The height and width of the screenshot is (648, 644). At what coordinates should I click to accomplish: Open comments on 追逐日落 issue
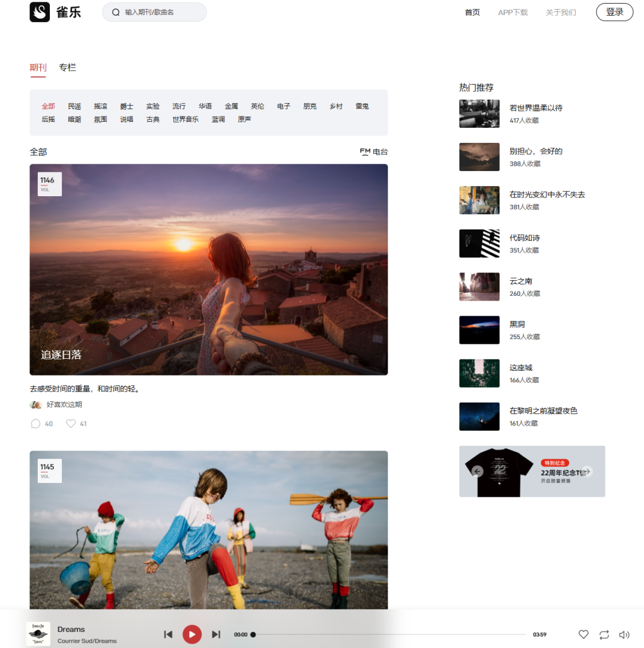click(35, 424)
